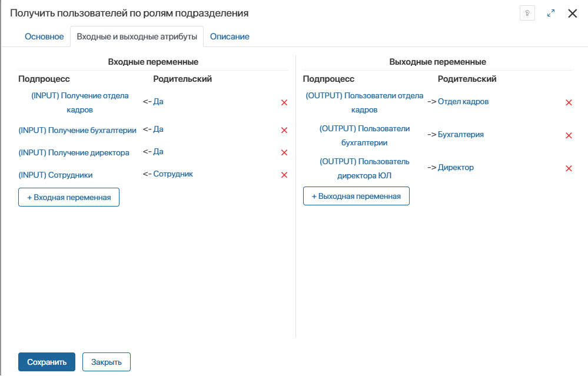
Task: Delete the 'Получение директора' input variable
Action: tap(284, 152)
